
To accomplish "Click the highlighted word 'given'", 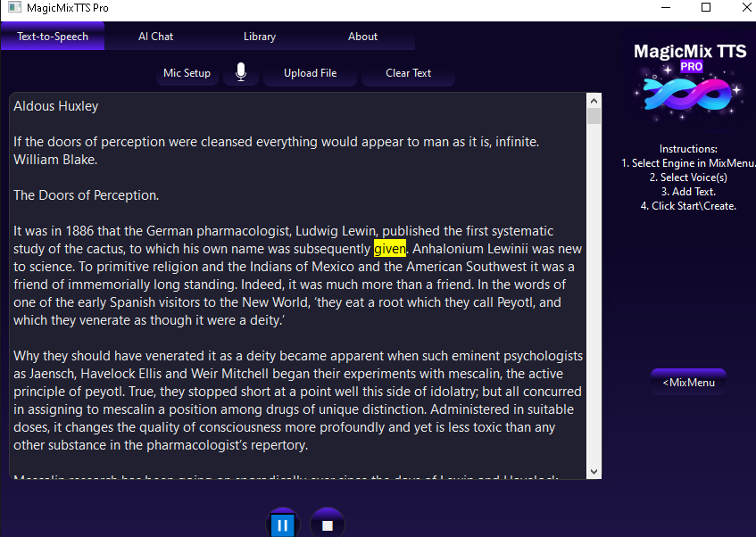I will (x=389, y=249).
